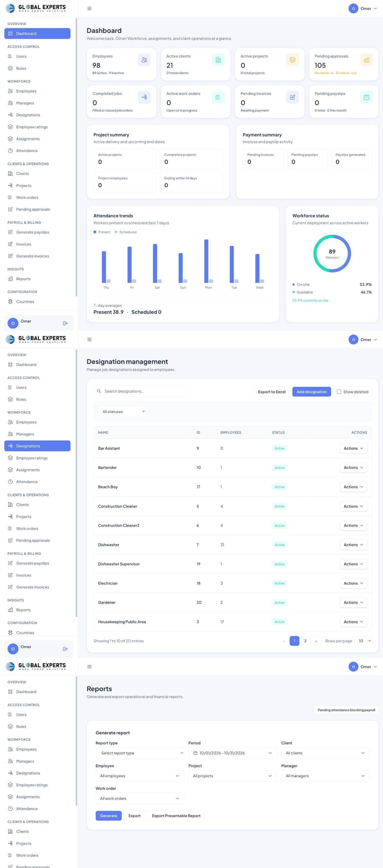
Task: Click the logout icon beside Omer in the Dashboard page sidebar
Action: click(65, 323)
